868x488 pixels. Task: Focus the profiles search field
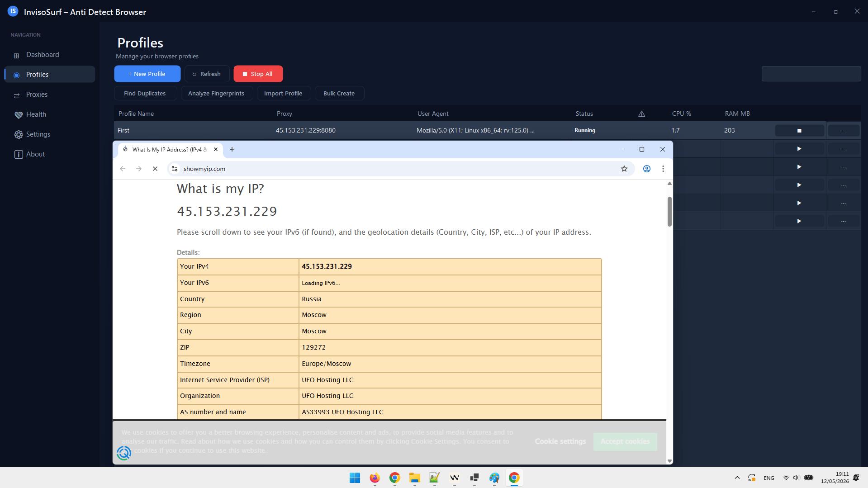pos(811,74)
